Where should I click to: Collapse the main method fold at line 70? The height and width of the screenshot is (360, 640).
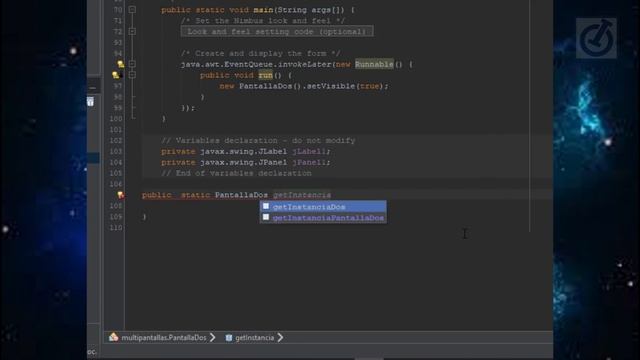tap(132, 9)
